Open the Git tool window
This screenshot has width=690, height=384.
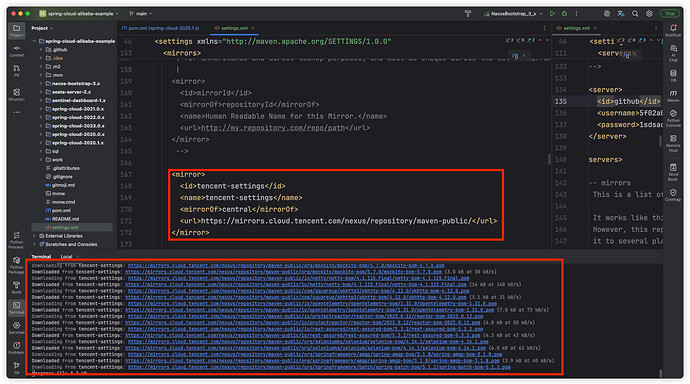(x=16, y=368)
